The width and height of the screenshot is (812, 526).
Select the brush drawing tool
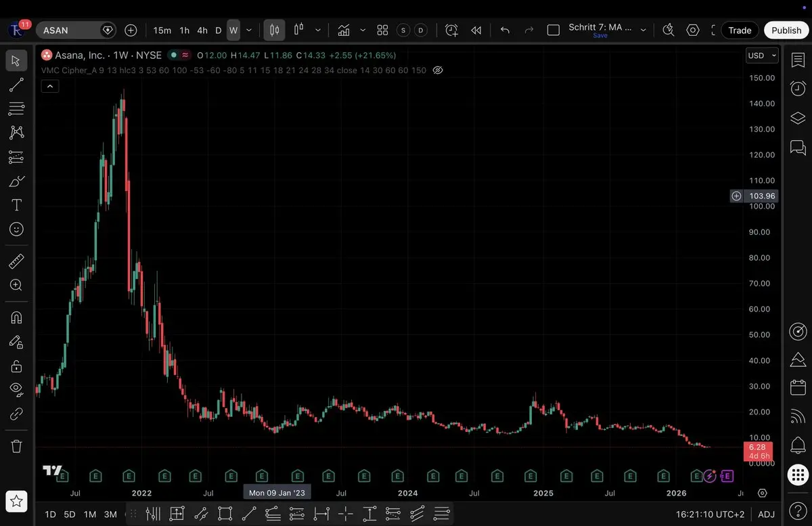click(x=16, y=181)
